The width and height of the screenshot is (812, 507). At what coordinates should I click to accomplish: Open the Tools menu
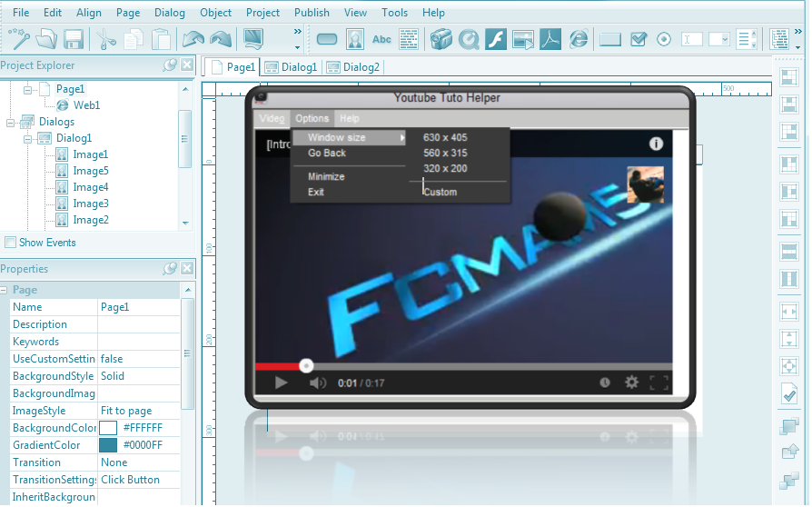(x=394, y=13)
